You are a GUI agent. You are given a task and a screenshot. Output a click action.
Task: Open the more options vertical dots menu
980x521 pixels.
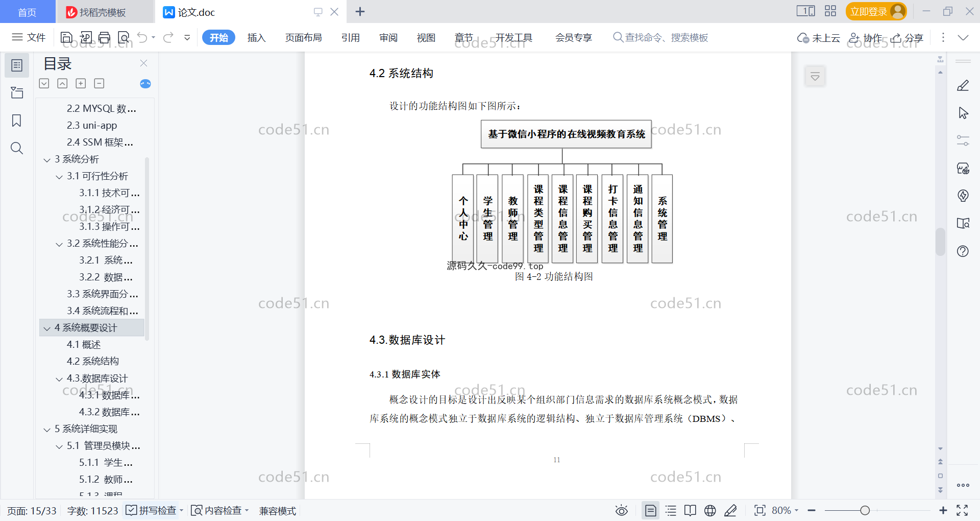click(x=943, y=37)
